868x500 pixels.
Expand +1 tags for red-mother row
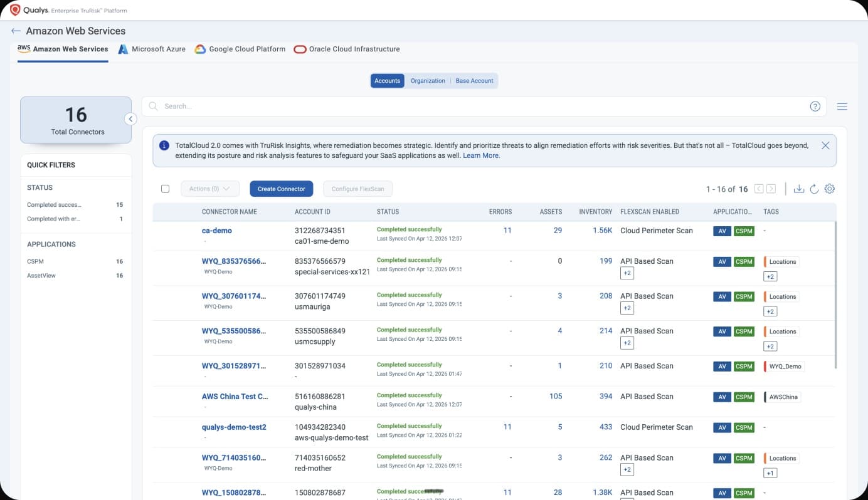(x=770, y=473)
